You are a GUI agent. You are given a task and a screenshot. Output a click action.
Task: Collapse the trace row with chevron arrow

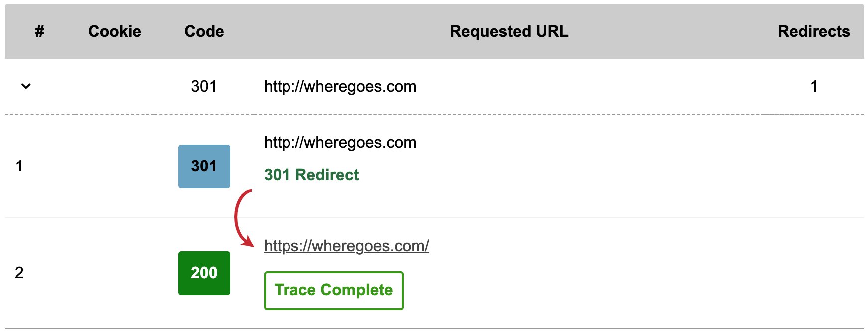pos(26,86)
